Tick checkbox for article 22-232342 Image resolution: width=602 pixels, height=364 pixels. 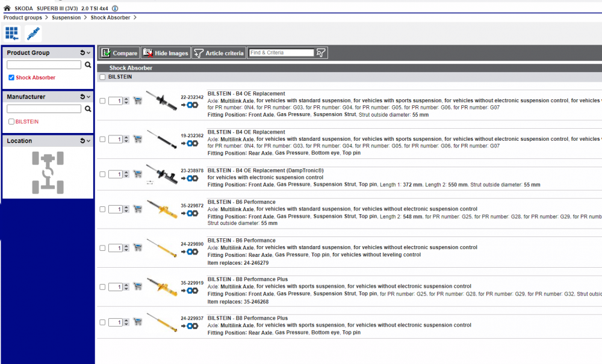pyautogui.click(x=102, y=101)
